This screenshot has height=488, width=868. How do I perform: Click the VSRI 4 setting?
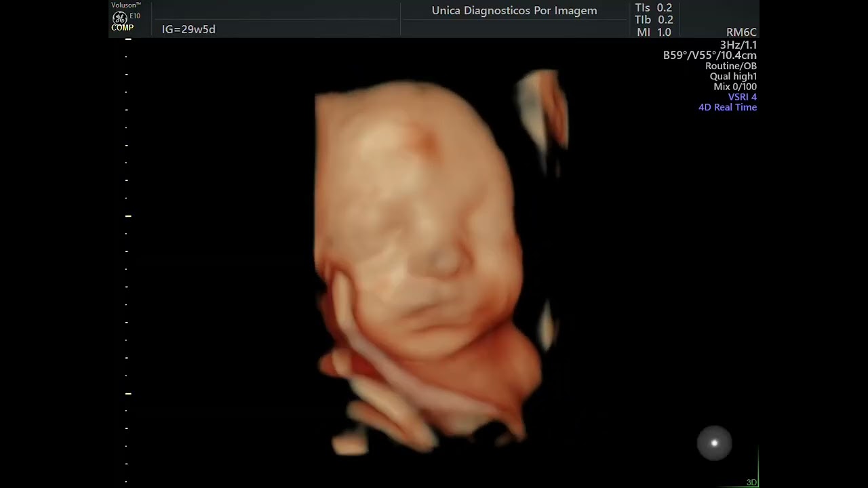(x=742, y=97)
